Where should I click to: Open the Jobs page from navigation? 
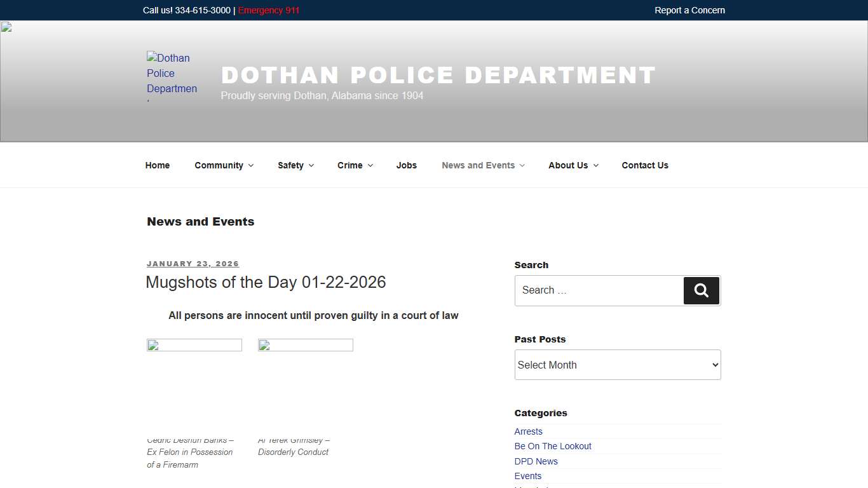[406, 165]
